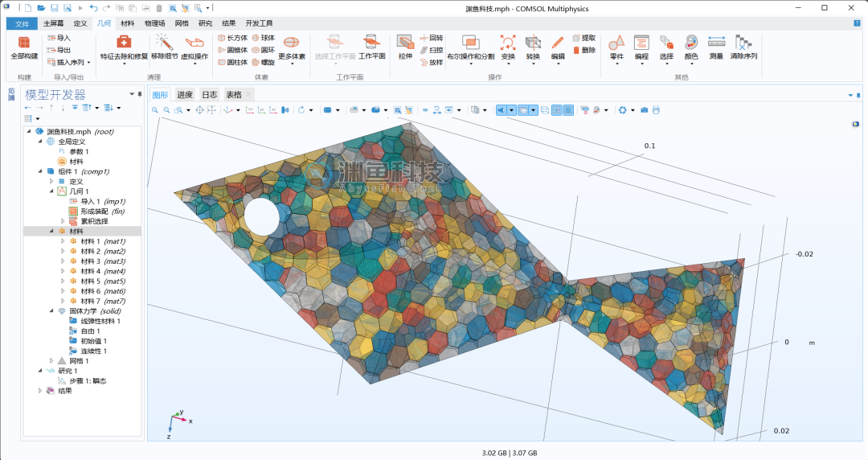Click the white circular hole in geometry

262,215
